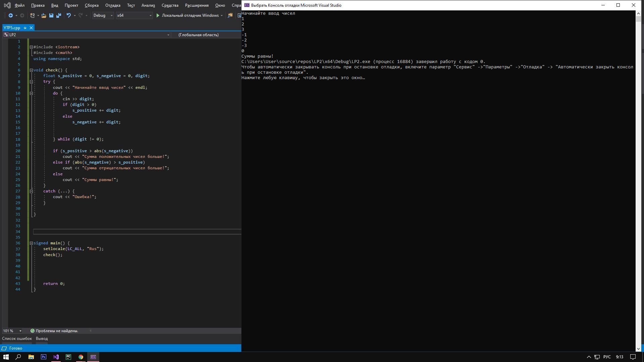Collapse the void check() function outline
The image size is (644, 362).
(31, 70)
